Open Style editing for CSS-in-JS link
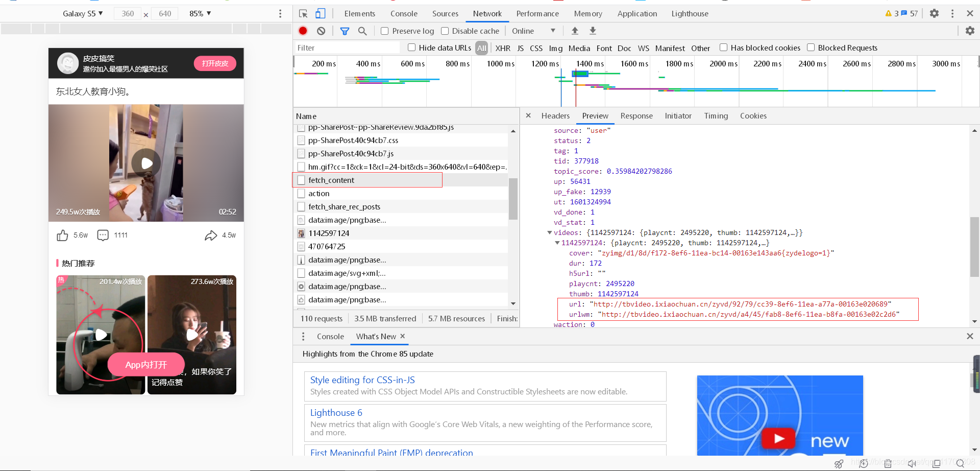980x471 pixels. [x=362, y=380]
